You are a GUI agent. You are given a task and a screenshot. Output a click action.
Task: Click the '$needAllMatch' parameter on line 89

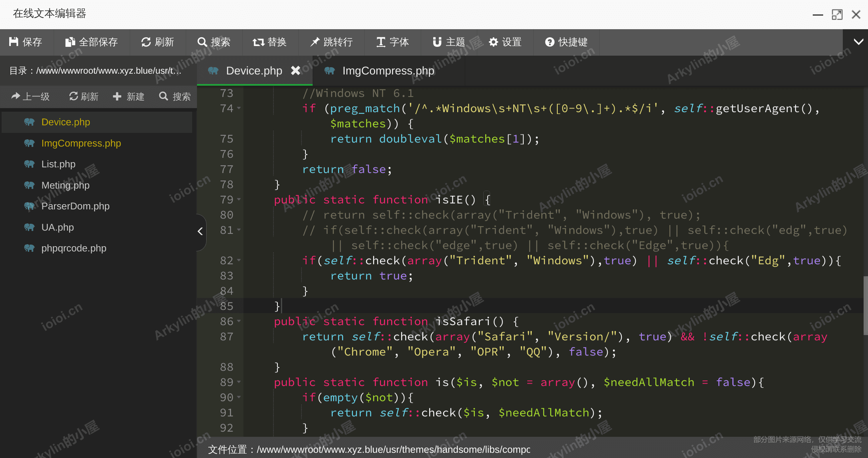point(649,382)
